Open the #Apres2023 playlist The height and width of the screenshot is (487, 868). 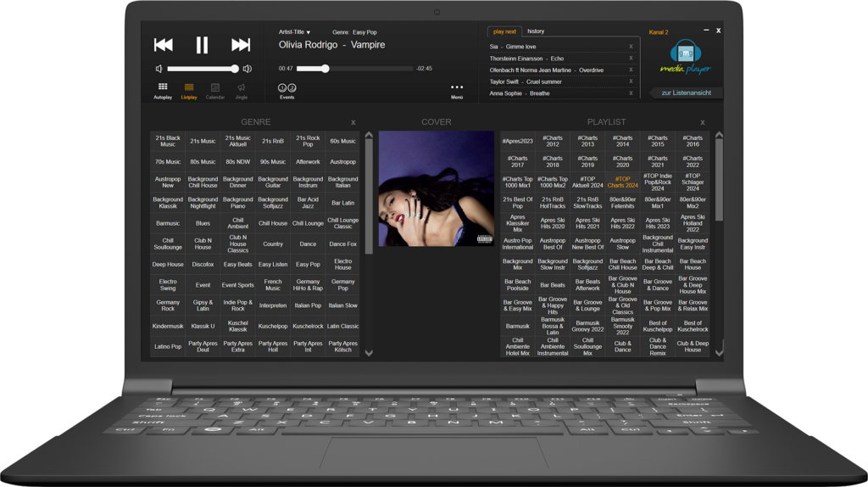coord(518,142)
